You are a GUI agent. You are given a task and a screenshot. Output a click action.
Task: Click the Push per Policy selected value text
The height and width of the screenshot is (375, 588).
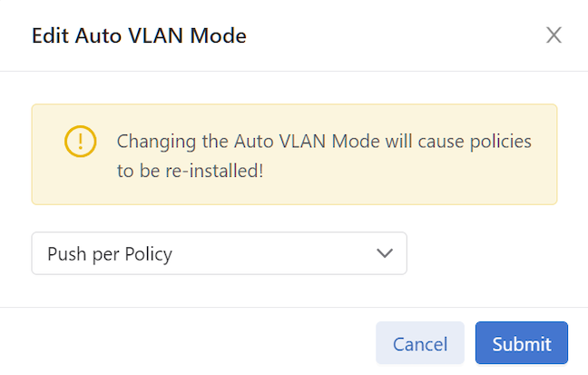[x=110, y=254]
